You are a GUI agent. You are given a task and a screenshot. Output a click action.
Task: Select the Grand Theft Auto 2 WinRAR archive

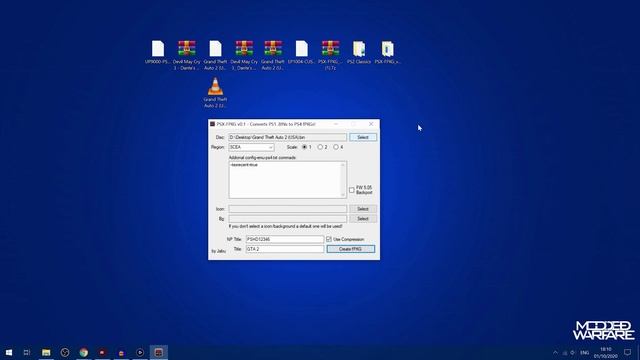click(x=273, y=55)
